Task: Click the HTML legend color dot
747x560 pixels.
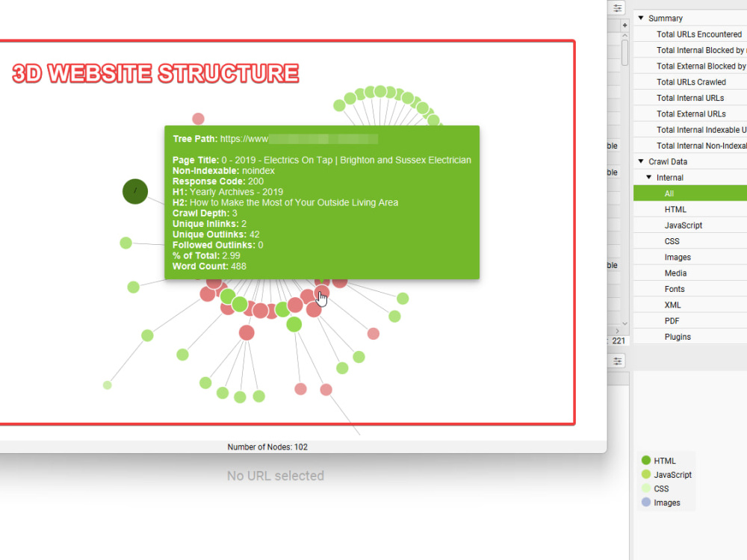Action: pos(646,460)
